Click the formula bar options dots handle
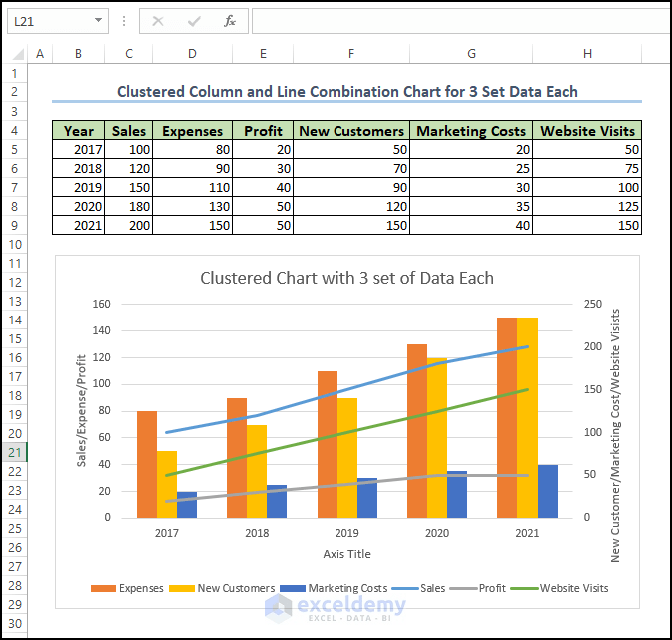Image resolution: width=672 pixels, height=640 pixels. pos(124,21)
